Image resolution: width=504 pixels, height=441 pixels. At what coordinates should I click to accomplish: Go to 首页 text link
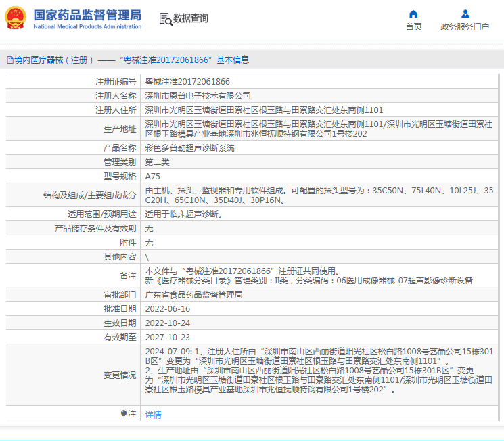(x=413, y=26)
